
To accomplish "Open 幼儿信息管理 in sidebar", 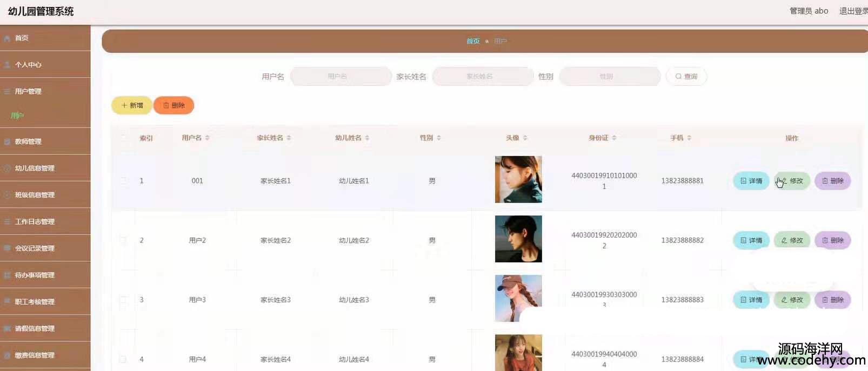I will pyautogui.click(x=35, y=168).
